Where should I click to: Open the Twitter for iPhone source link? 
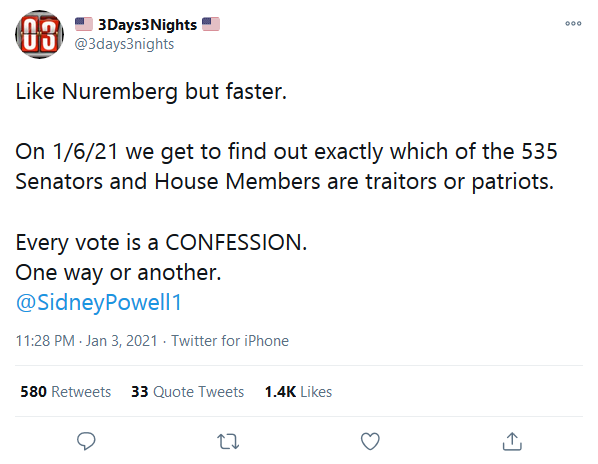[230, 341]
